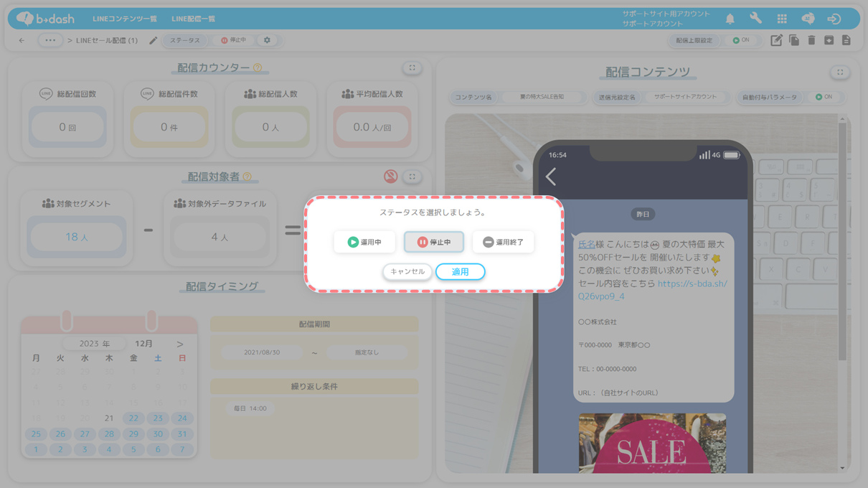Click the 4人 excluded data file value
The width and height of the screenshot is (868, 488).
220,237
